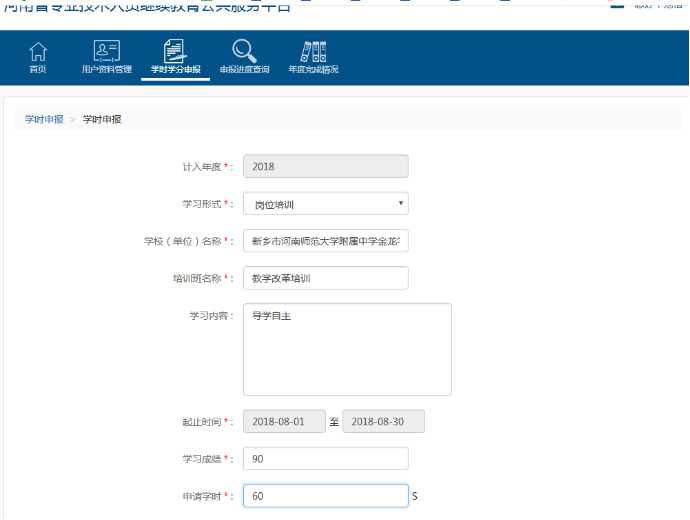Open 用户资料管理 user profile icon

[106, 52]
